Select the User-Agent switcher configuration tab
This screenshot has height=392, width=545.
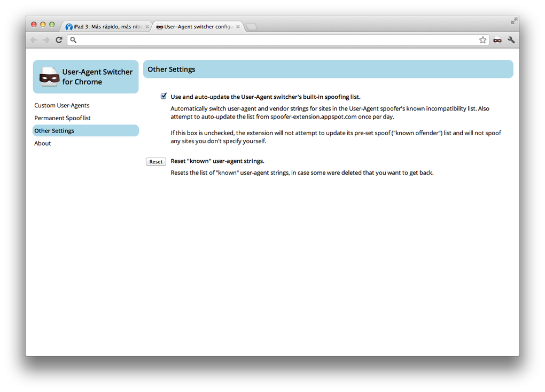tap(197, 27)
